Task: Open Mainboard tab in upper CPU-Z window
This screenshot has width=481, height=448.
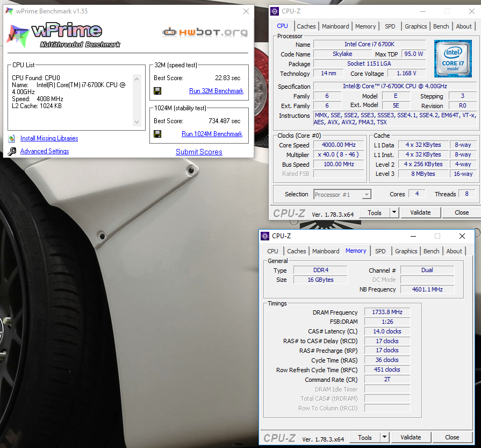Action: coord(335,26)
